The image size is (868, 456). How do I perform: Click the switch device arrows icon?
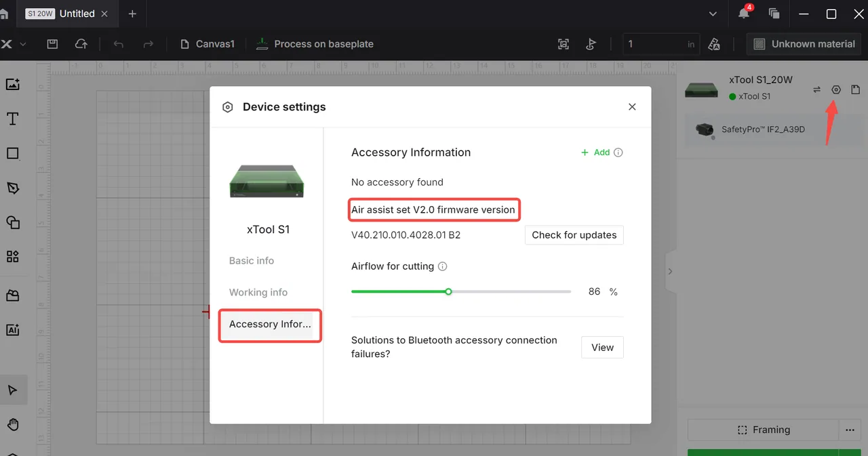[817, 89]
